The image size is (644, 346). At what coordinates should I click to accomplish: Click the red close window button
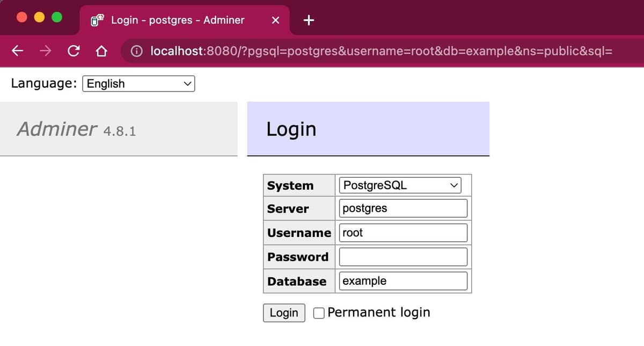click(22, 17)
